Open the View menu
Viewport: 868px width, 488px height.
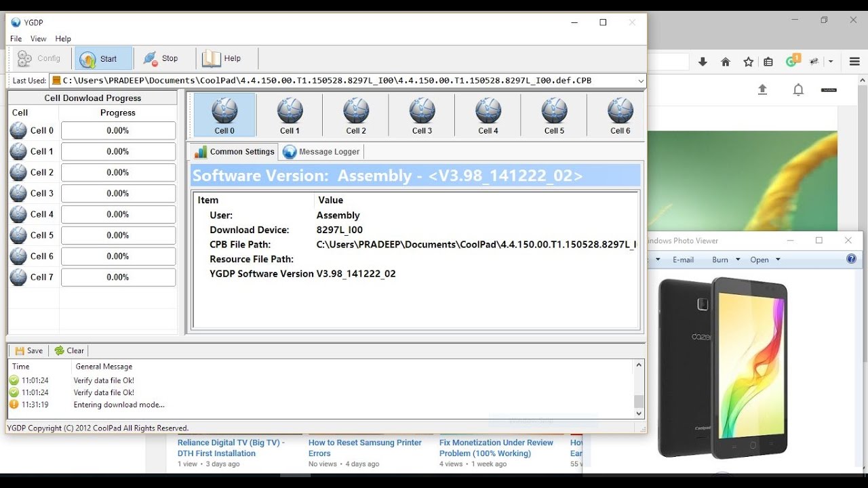pyautogui.click(x=39, y=39)
